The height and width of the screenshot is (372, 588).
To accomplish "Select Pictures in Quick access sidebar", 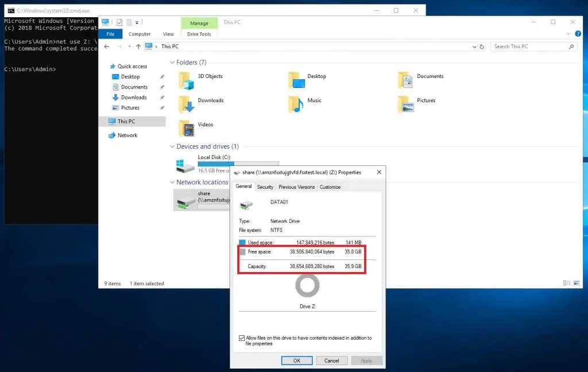I will (130, 107).
